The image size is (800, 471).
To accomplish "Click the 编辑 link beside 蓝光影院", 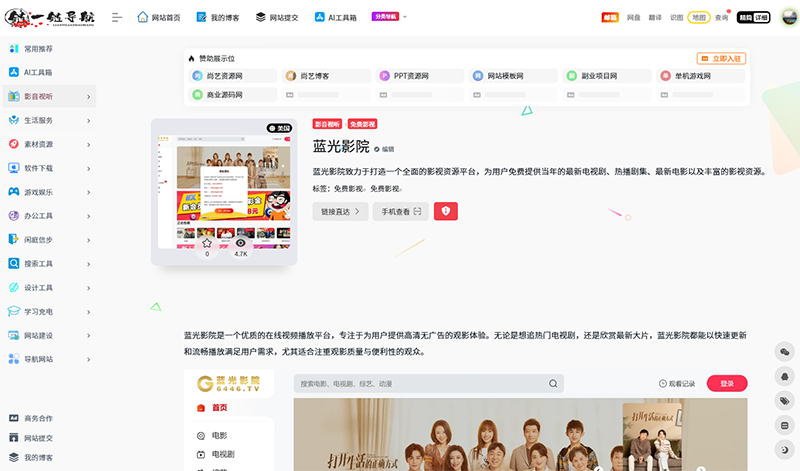I will click(384, 149).
